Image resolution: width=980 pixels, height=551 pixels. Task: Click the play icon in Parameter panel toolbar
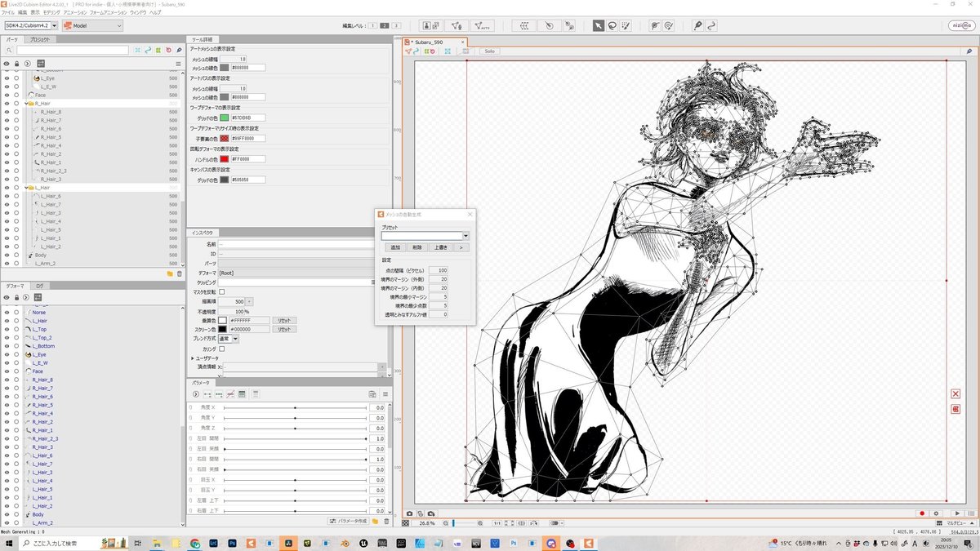click(x=196, y=394)
